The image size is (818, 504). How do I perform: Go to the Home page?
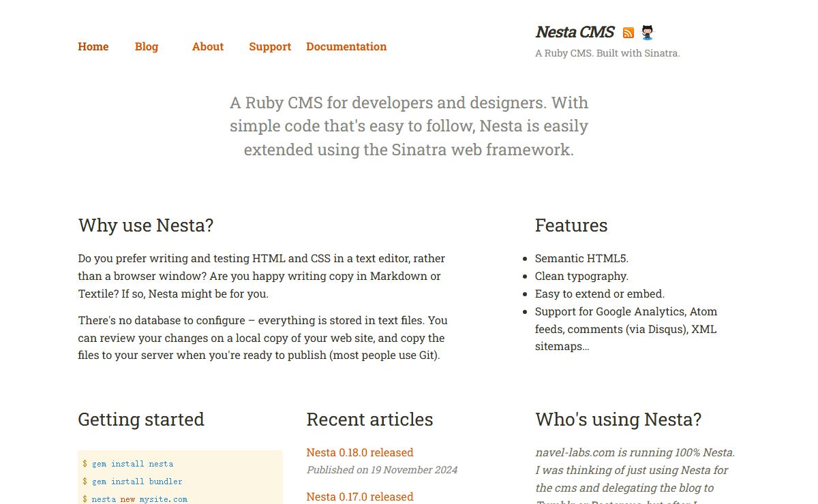point(93,46)
